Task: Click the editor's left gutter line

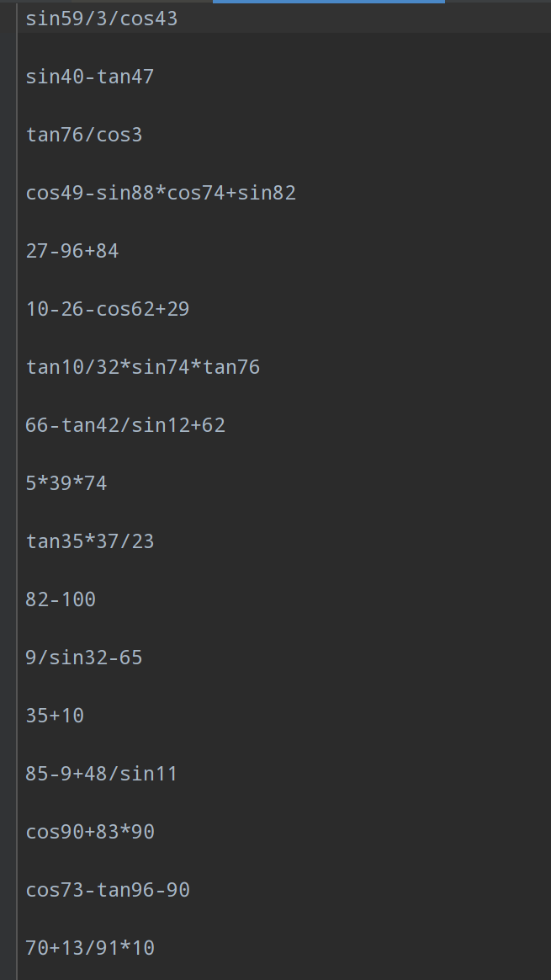Action: [x=17, y=505]
